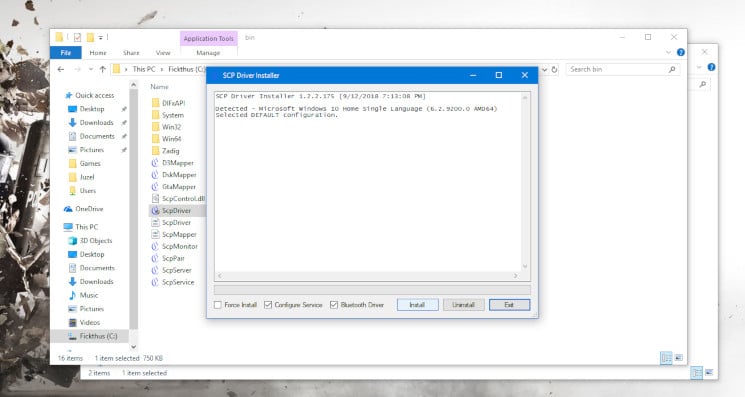This screenshot has width=745, height=397.
Task: Select the ScpPair application file
Action: coord(173,258)
